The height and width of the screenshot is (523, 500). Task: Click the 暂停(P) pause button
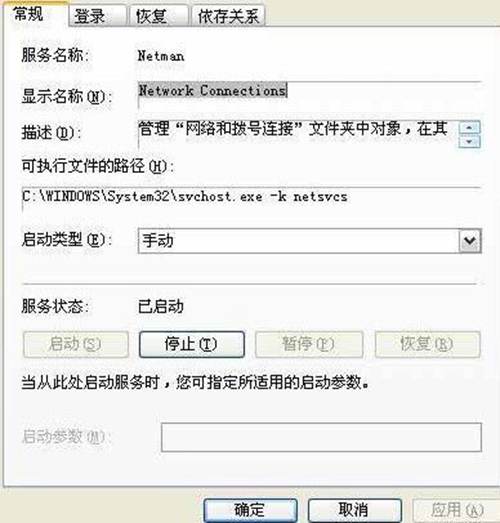coord(309,344)
